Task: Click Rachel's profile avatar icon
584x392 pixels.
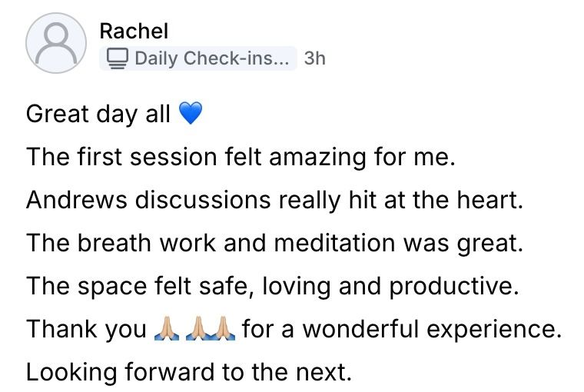Action: (55, 44)
